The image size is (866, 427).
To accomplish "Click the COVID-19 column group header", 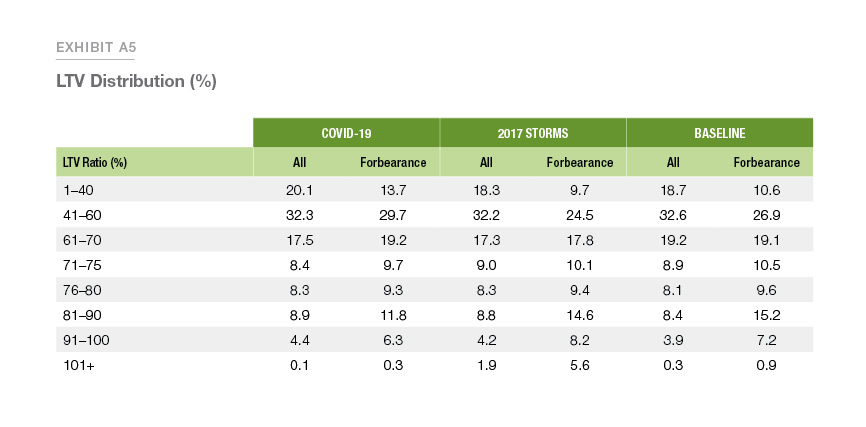I will coord(346,133).
